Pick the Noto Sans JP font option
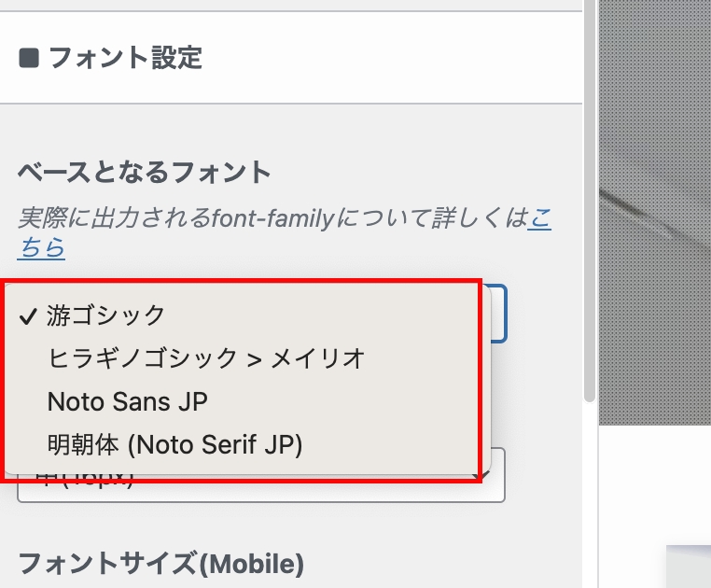Image resolution: width=711 pixels, height=588 pixels. click(128, 402)
